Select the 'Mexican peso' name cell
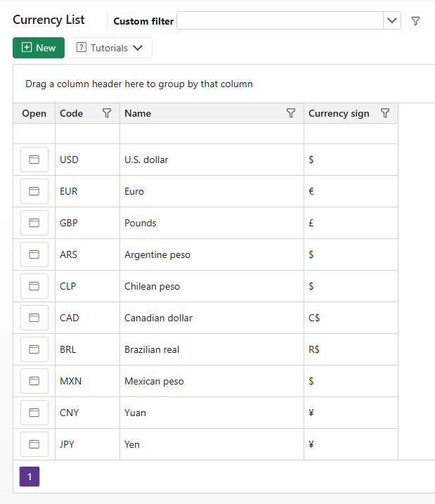The image size is (435, 504). 212,381
